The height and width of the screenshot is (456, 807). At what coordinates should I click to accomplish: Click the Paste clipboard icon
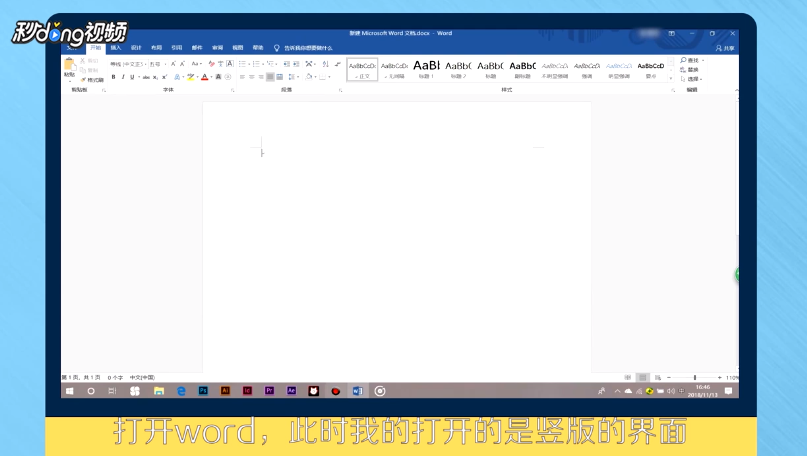click(x=69, y=64)
